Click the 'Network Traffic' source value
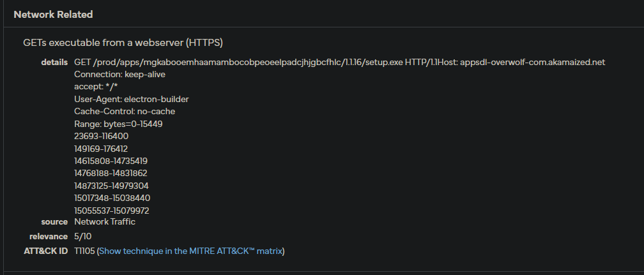This screenshot has height=275, width=644. tap(105, 222)
